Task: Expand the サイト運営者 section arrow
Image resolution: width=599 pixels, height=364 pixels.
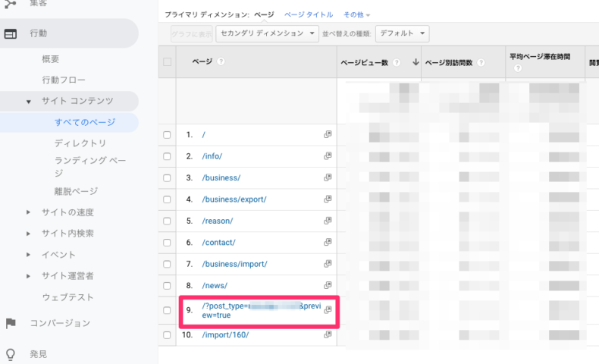Action: (28, 276)
